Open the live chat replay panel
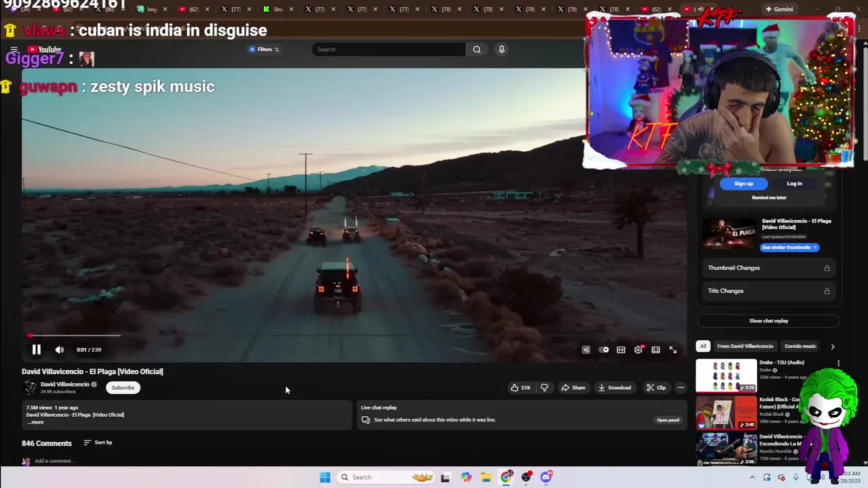This screenshot has height=488, width=868. tap(667, 420)
